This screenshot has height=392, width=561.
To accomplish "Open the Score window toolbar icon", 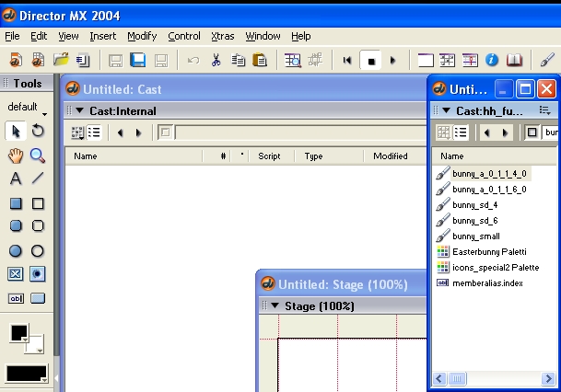I will click(x=470, y=60).
